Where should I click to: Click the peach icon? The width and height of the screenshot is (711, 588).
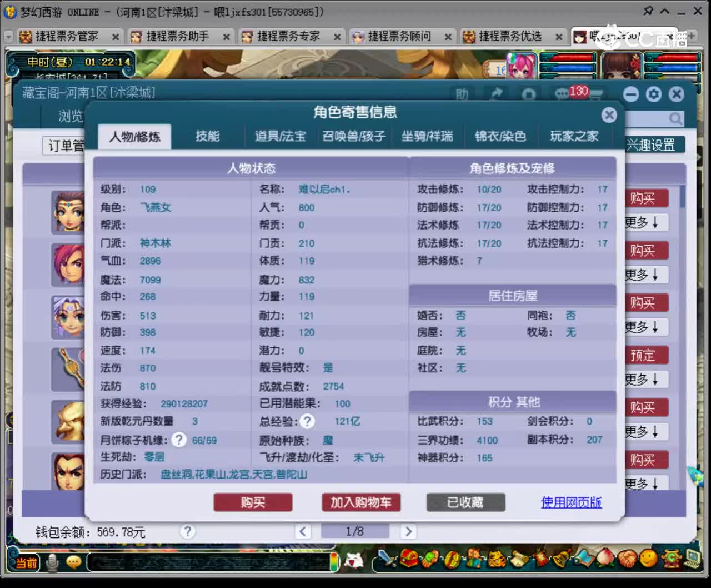[605, 558]
